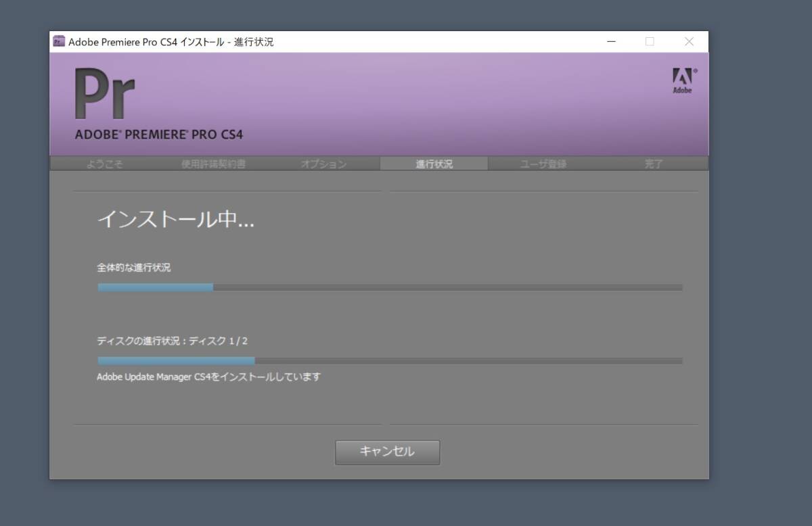The height and width of the screenshot is (526, 812).
Task: Close the Premiere Pro CS4 installer window
Action: pos(689,42)
